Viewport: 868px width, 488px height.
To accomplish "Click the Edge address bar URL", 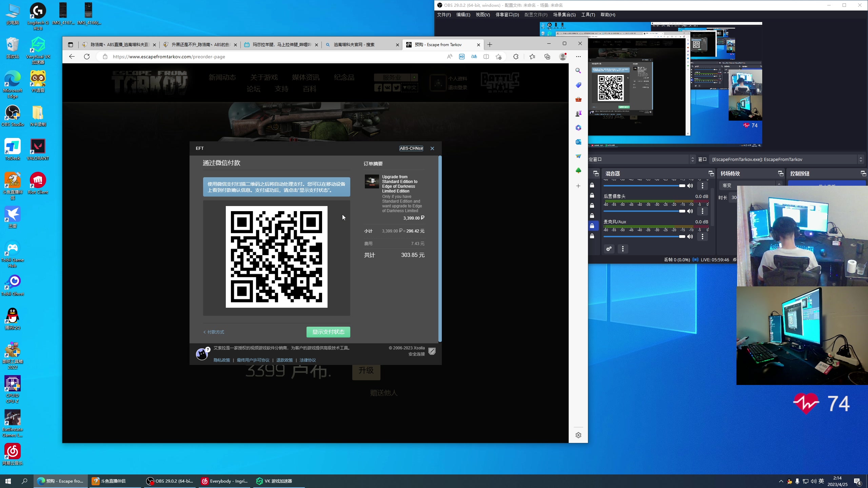I will point(169,57).
